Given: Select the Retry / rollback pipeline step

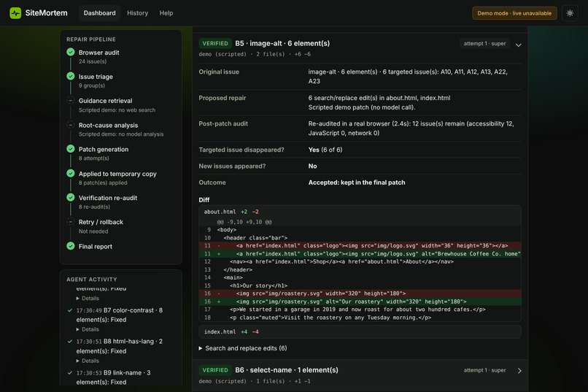Looking at the screenshot, I should [x=121, y=226].
